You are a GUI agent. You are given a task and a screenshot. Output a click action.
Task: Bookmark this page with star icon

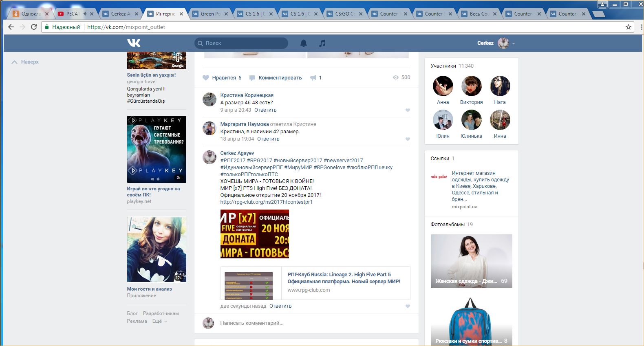coord(628,27)
